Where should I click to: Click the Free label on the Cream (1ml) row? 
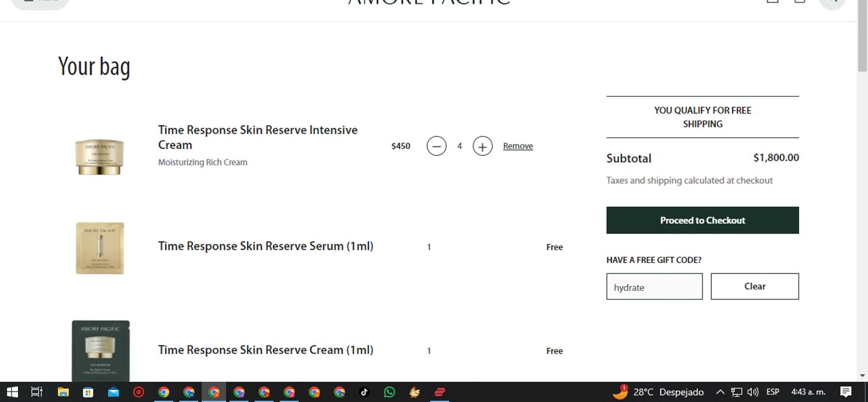(x=554, y=351)
